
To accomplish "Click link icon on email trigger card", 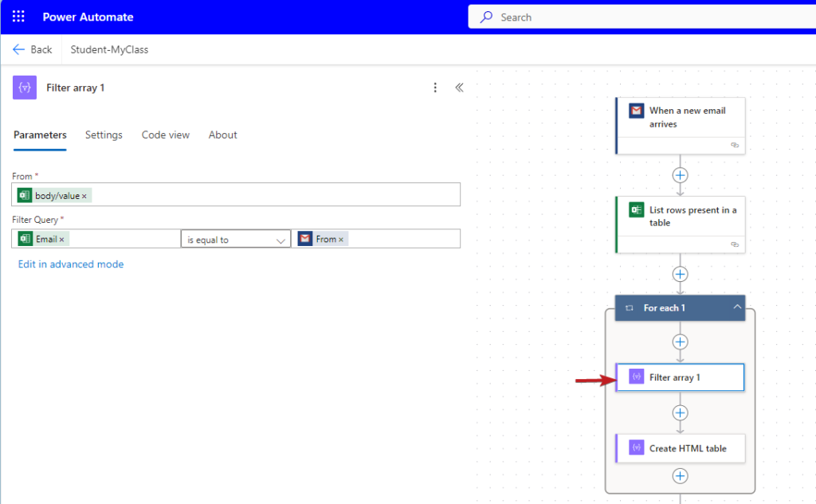I will pos(734,145).
